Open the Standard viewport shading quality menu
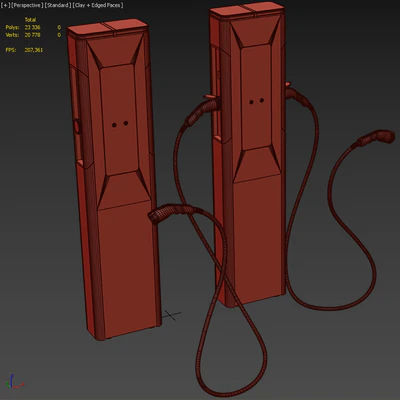This screenshot has width=400, height=400. tap(58, 5)
